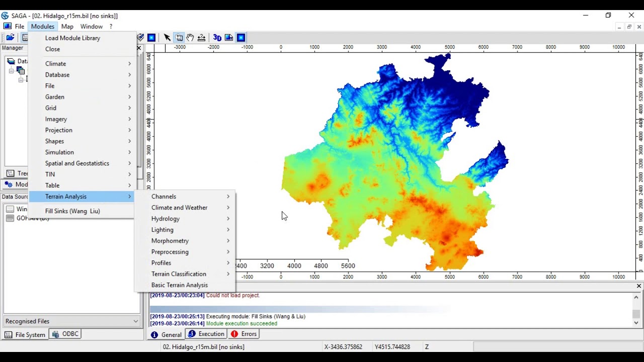Pick the Measure distance tool
This screenshot has width=644, height=362.
click(201, 38)
